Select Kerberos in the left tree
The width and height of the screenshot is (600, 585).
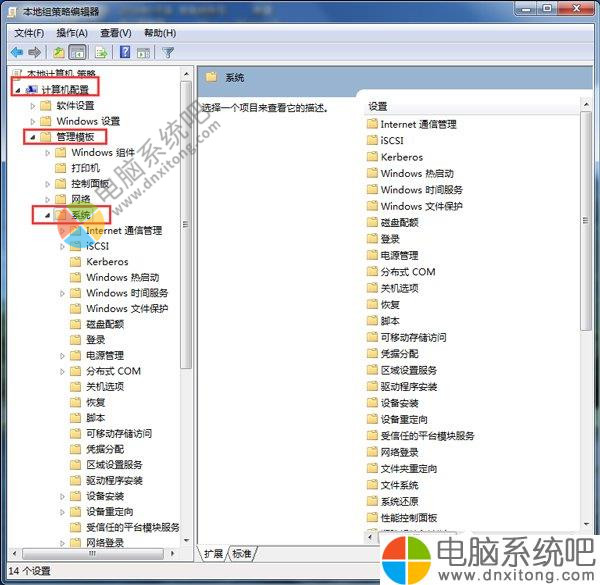coord(106,262)
